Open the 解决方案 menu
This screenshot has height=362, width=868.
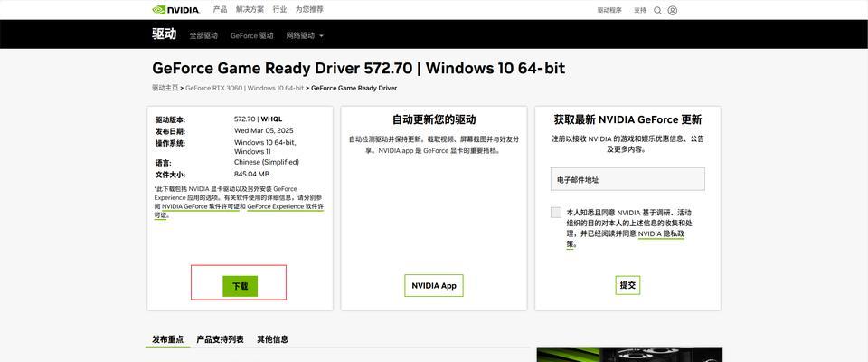[x=250, y=9]
